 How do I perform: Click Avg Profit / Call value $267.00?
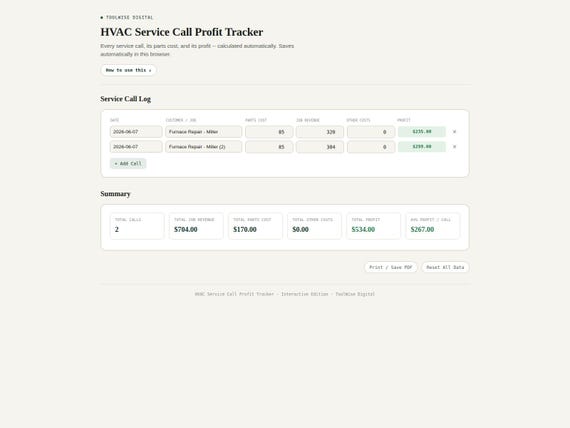point(422,229)
